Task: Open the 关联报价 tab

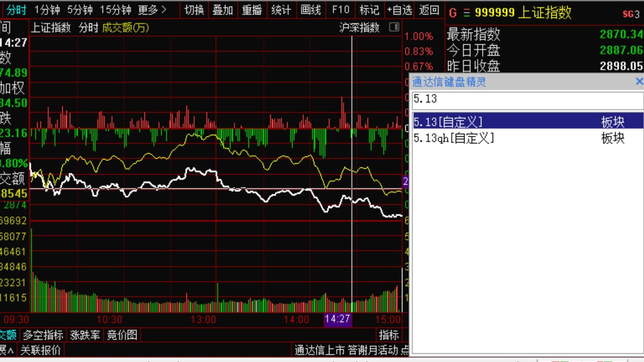Action: pyautogui.click(x=41, y=350)
